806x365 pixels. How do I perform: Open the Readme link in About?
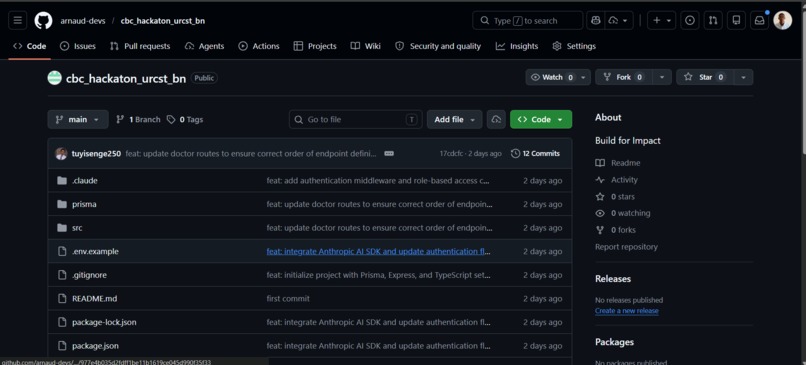click(x=618, y=163)
